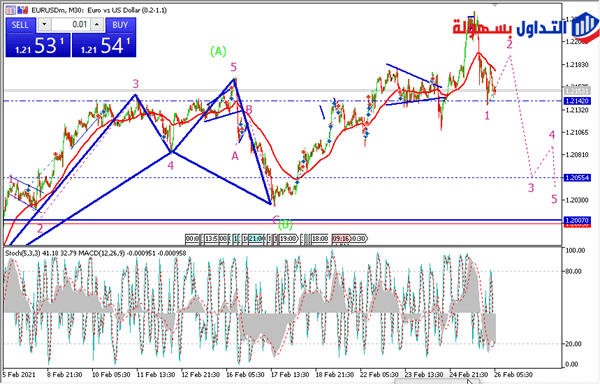Click the 1.21065 price axis value

577,132
